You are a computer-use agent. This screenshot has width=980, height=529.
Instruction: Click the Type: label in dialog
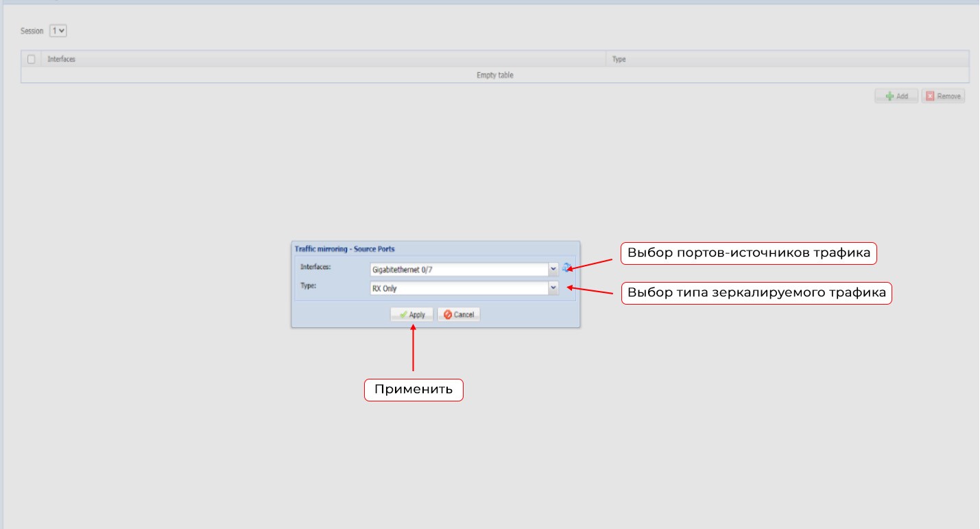[308, 285]
